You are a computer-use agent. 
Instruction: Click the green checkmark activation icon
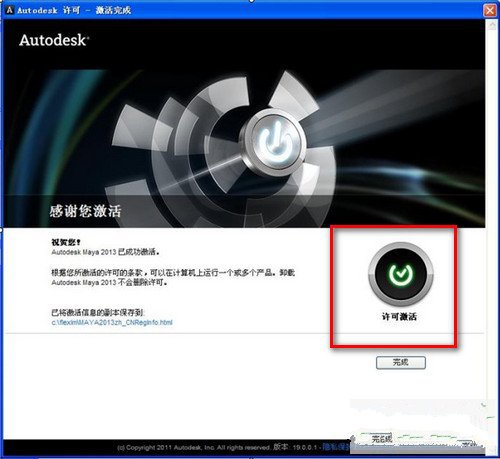click(x=401, y=274)
